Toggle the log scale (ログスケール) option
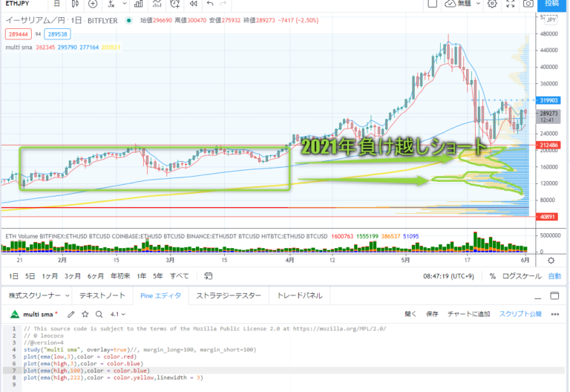Image resolution: width=570 pixels, height=392 pixels. click(522, 276)
